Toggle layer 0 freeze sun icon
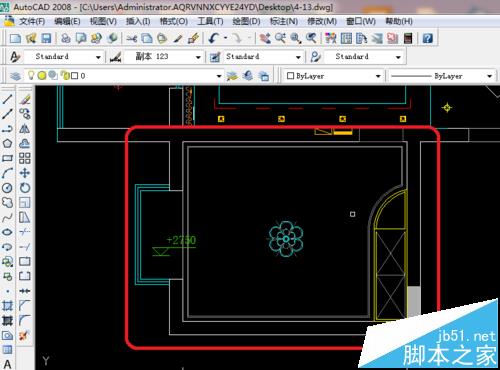 (x=42, y=76)
